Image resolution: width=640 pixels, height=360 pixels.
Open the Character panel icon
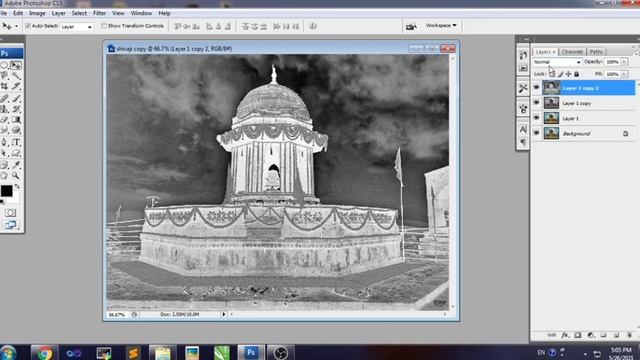tap(523, 130)
